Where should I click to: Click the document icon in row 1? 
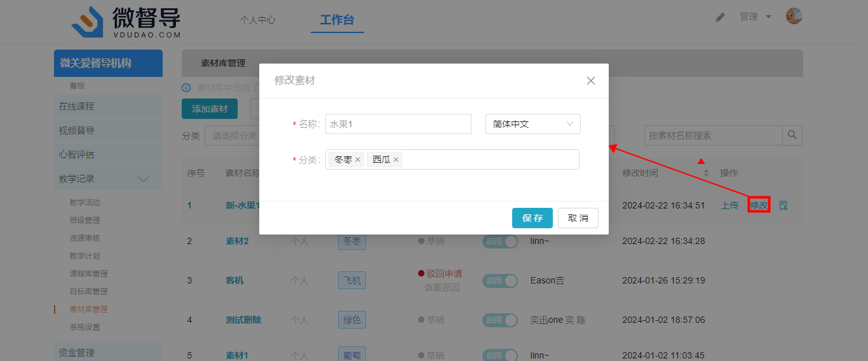coord(783,205)
